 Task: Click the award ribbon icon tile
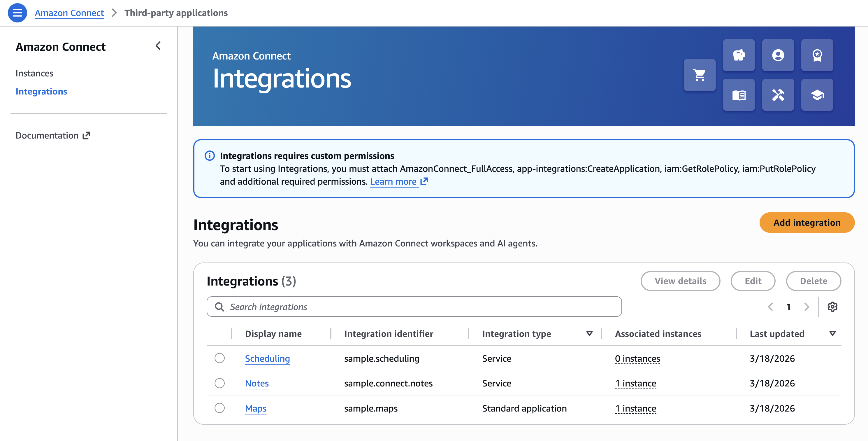click(817, 55)
